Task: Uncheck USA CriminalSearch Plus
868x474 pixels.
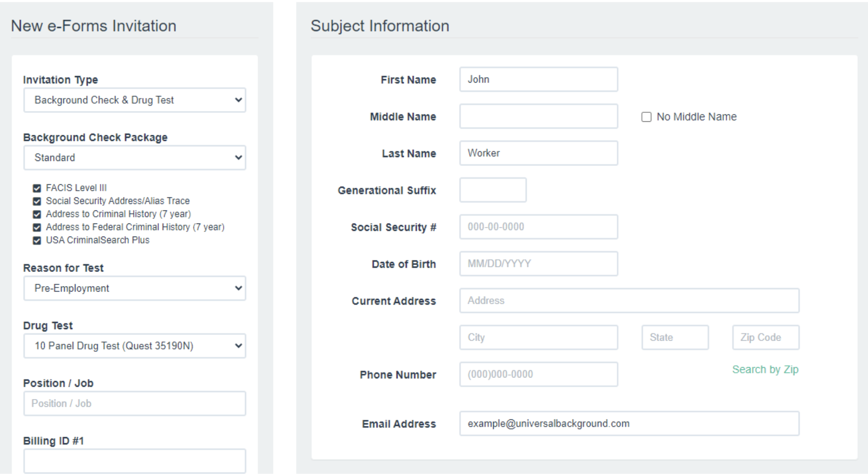Action: click(x=38, y=240)
